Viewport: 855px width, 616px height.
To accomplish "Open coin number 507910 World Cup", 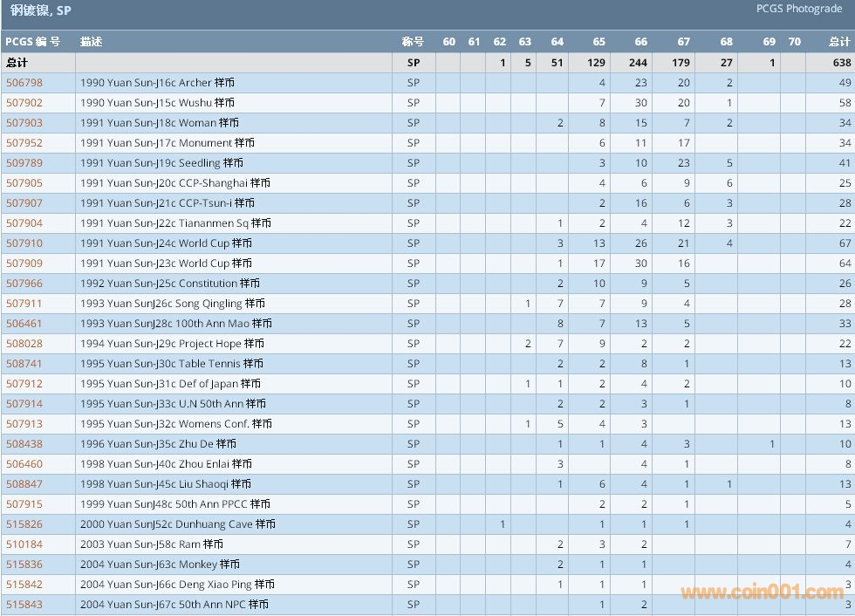I will 24,243.
